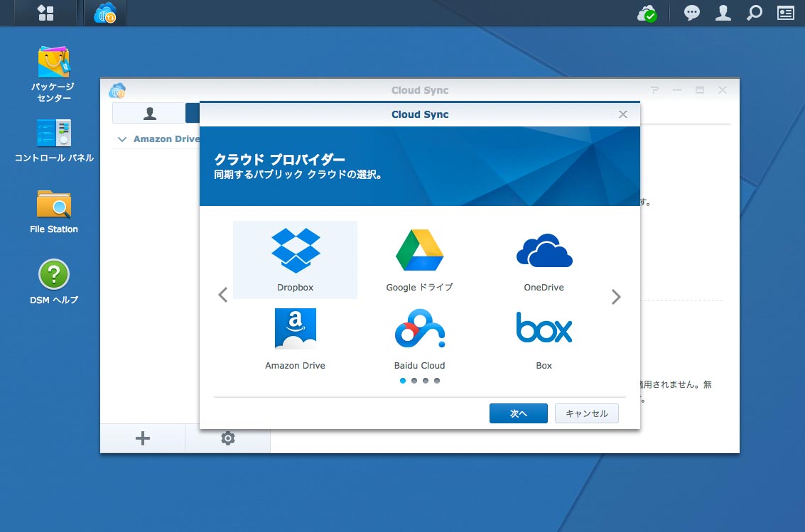Show previous page of cloud providers
The height and width of the screenshot is (532, 805).
click(x=222, y=295)
